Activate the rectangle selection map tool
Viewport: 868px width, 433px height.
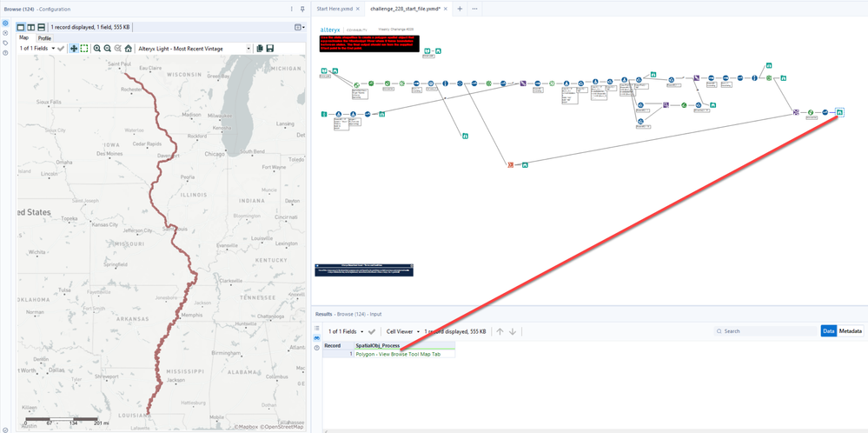84,49
